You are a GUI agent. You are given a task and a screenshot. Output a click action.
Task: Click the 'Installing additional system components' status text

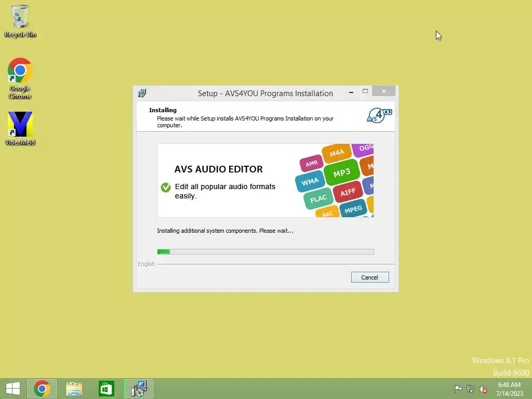(225, 231)
